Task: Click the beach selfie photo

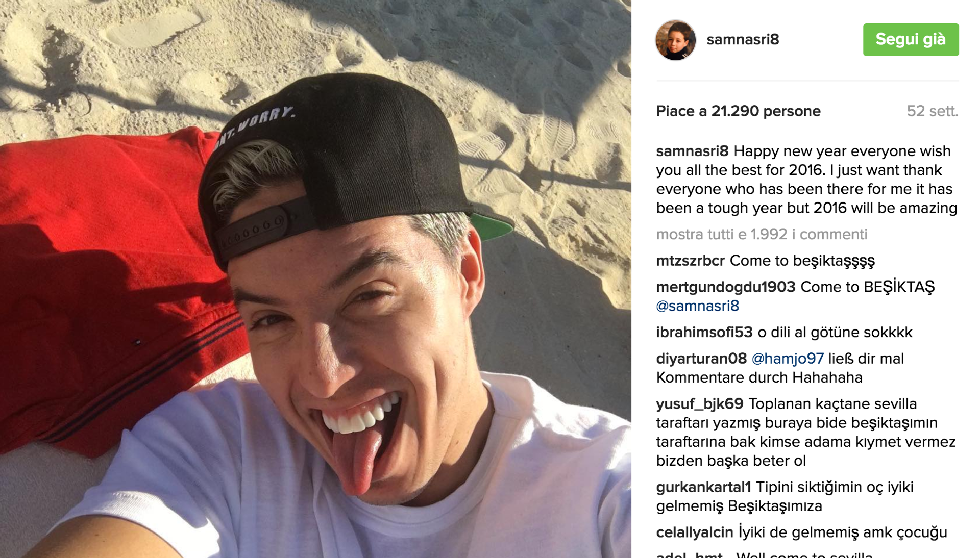Action: click(x=315, y=279)
